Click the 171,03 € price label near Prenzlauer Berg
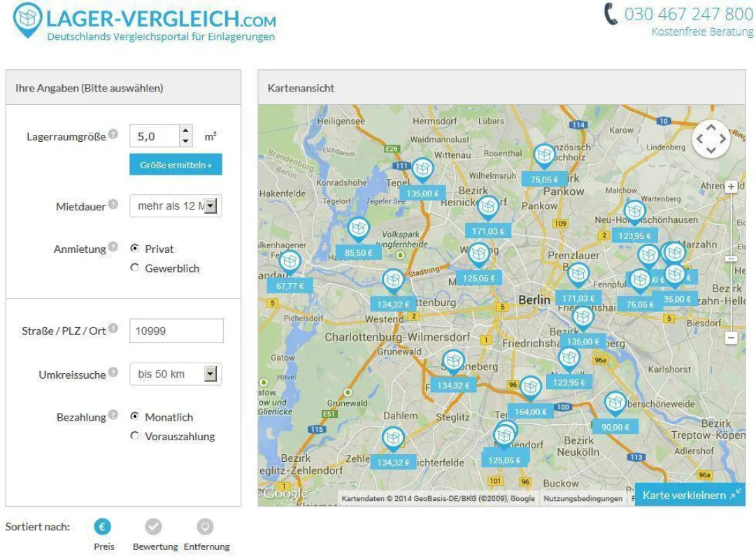The width and height of the screenshot is (756, 559). coord(578,298)
